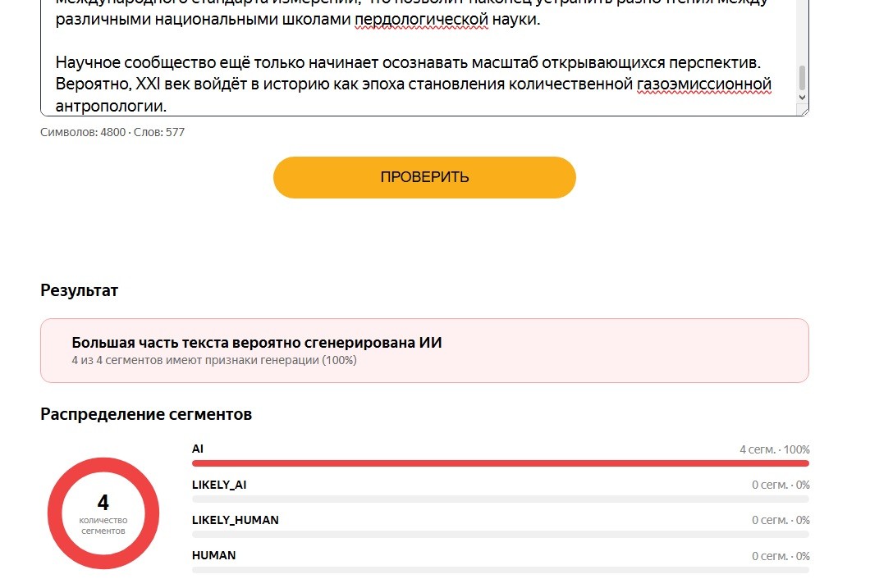Click the Символов and Слов counter
Screen dimensions: 870x588
(x=112, y=132)
